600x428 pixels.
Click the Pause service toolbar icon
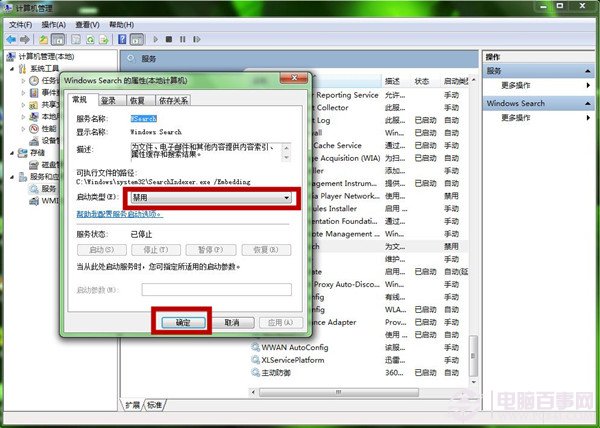coord(183,39)
